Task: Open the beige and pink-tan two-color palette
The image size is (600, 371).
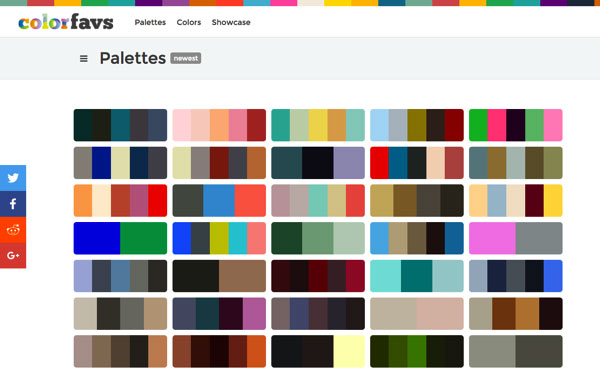Action: click(x=417, y=314)
